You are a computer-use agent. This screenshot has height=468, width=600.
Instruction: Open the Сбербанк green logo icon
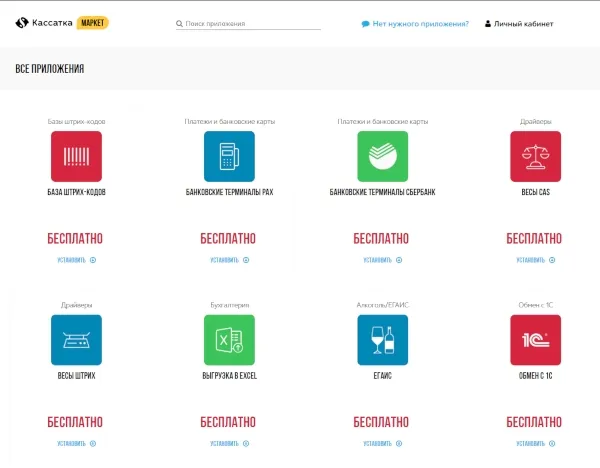click(383, 156)
